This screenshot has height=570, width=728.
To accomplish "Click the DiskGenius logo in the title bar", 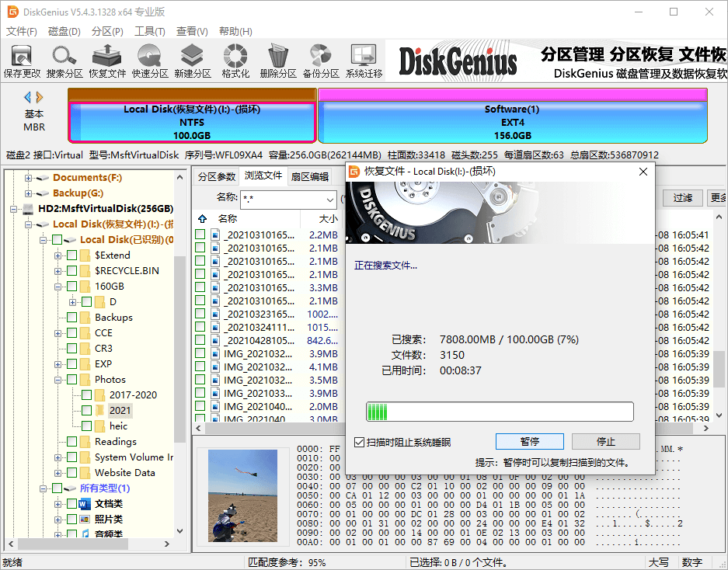I will point(13,12).
